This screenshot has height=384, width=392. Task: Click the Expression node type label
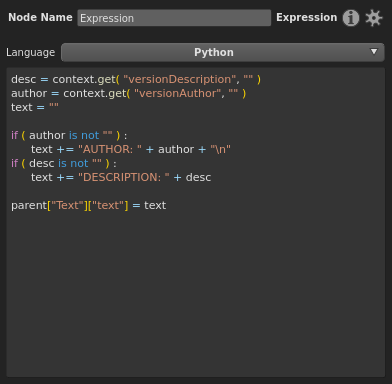click(307, 17)
